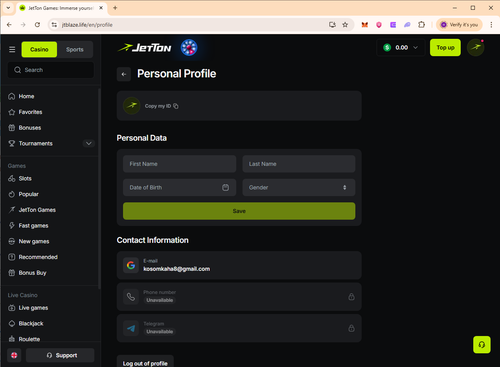This screenshot has height=367, width=500.
Task: Focus the sidebar Search field
Action: tap(51, 70)
